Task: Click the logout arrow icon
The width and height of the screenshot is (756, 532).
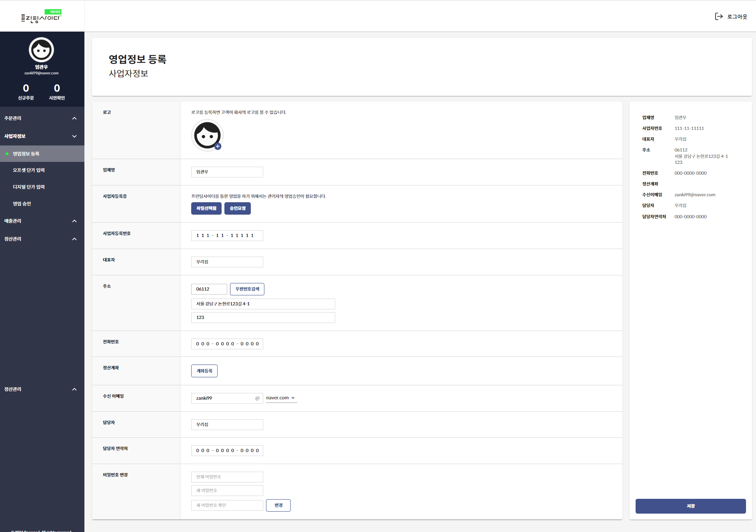Action: pyautogui.click(x=719, y=16)
